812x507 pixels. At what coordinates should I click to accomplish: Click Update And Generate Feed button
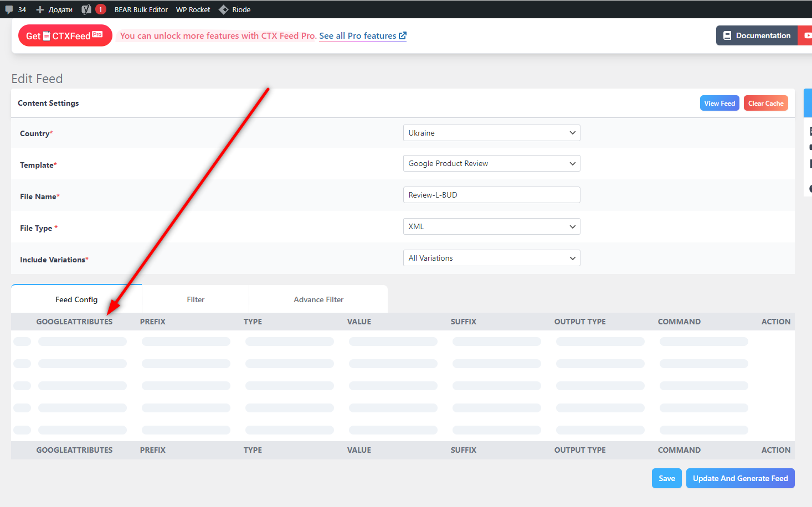click(x=741, y=478)
